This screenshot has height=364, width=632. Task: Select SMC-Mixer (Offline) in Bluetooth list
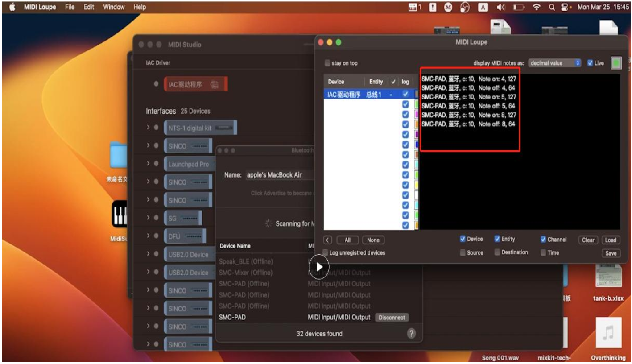[x=246, y=273]
